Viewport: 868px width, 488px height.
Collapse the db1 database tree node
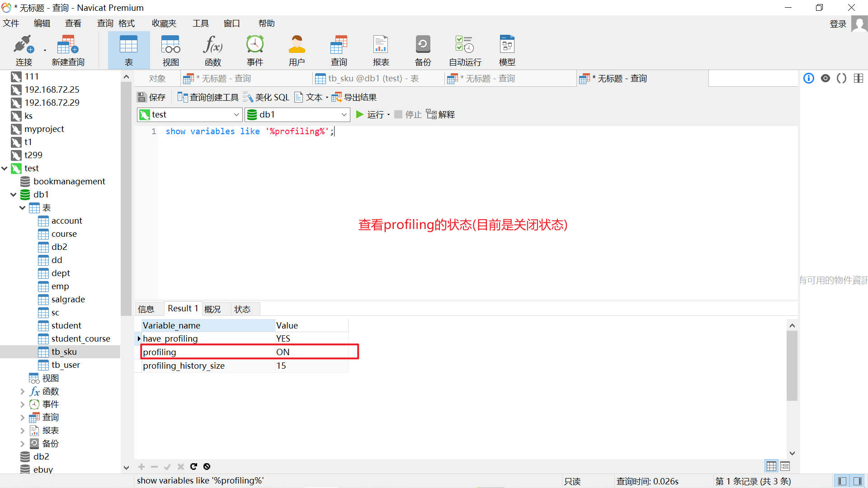click(13, 195)
